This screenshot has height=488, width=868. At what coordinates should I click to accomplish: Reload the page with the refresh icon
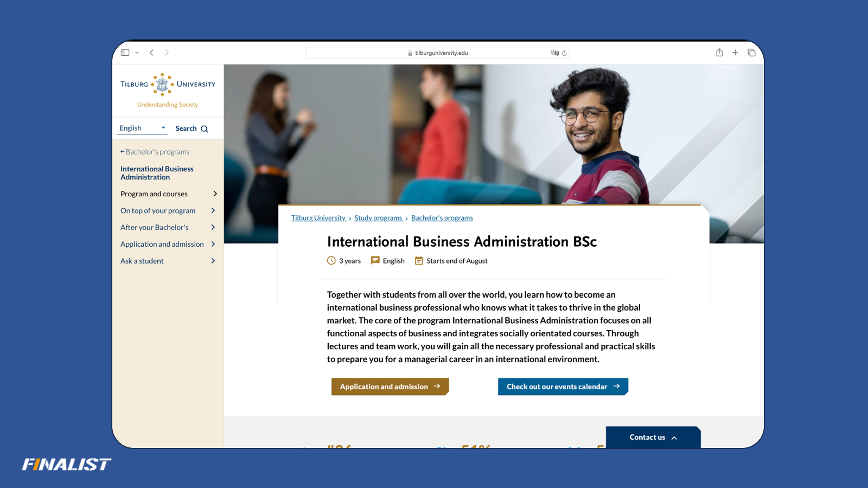point(565,53)
